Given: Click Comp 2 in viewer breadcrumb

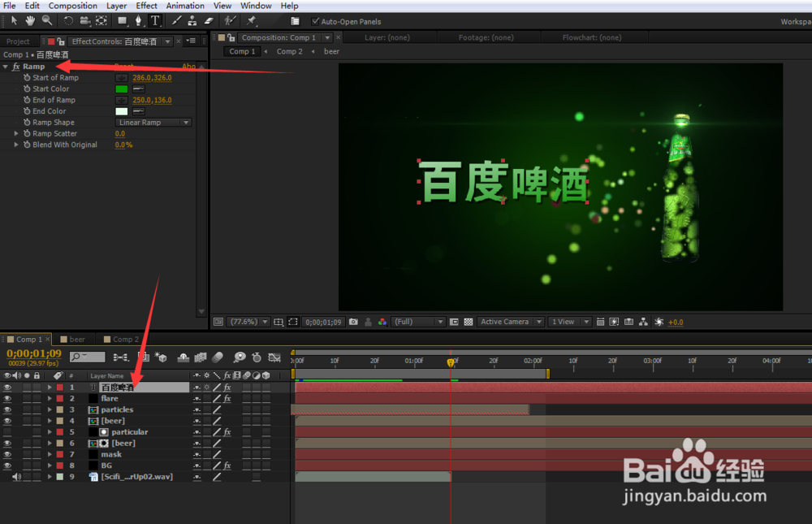Looking at the screenshot, I should coord(290,51).
